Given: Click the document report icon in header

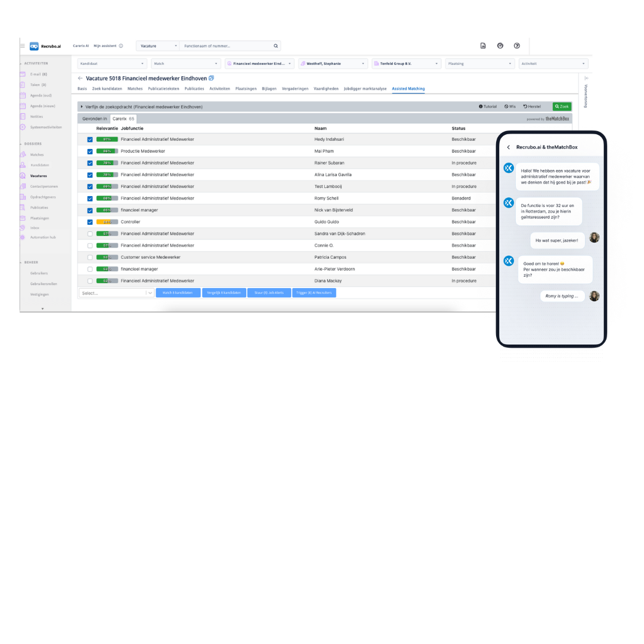Looking at the screenshot, I should coord(483,46).
